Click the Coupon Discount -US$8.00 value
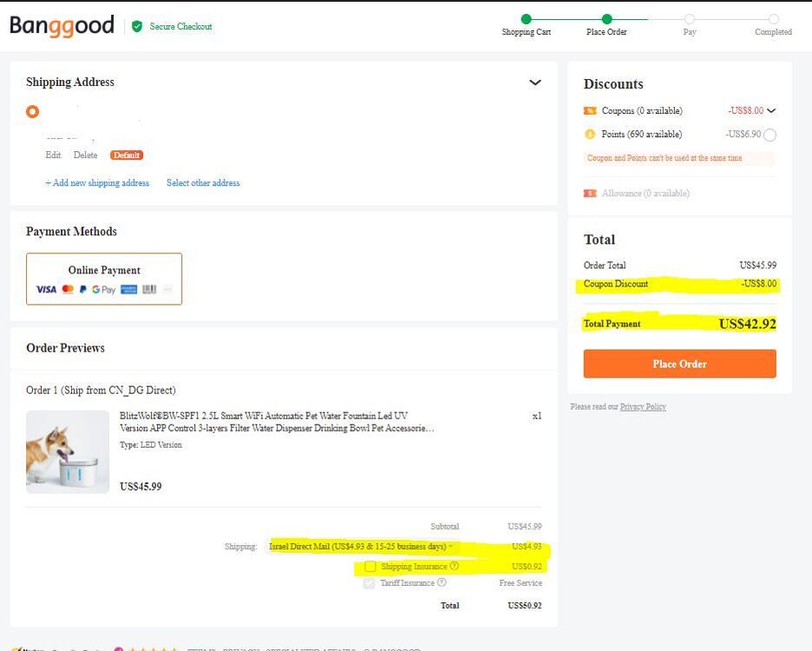Image resolution: width=812 pixels, height=651 pixels. 759,284
